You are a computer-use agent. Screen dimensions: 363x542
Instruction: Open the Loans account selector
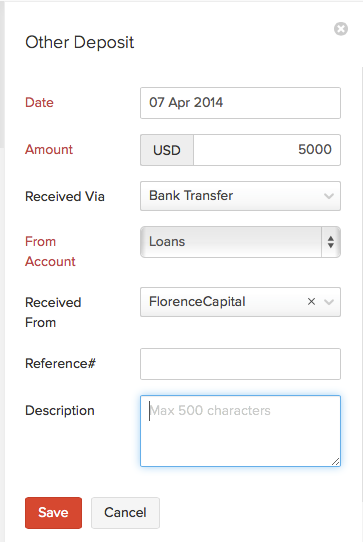click(x=240, y=242)
